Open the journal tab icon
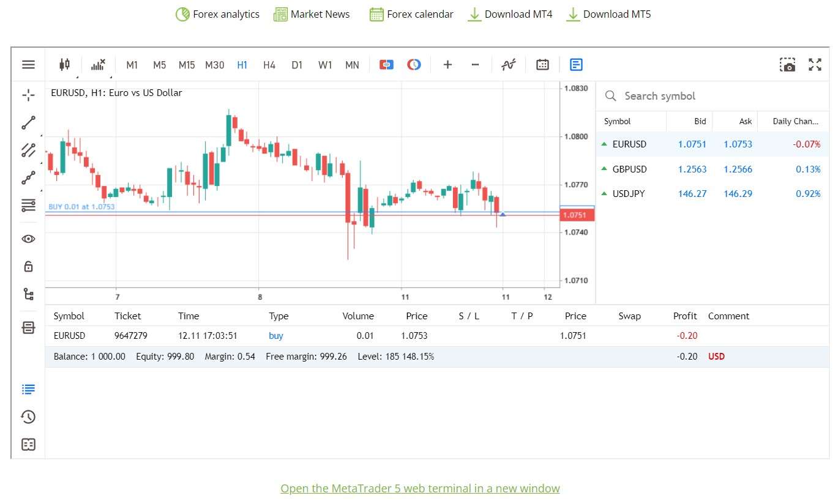The image size is (838, 504). click(28, 445)
